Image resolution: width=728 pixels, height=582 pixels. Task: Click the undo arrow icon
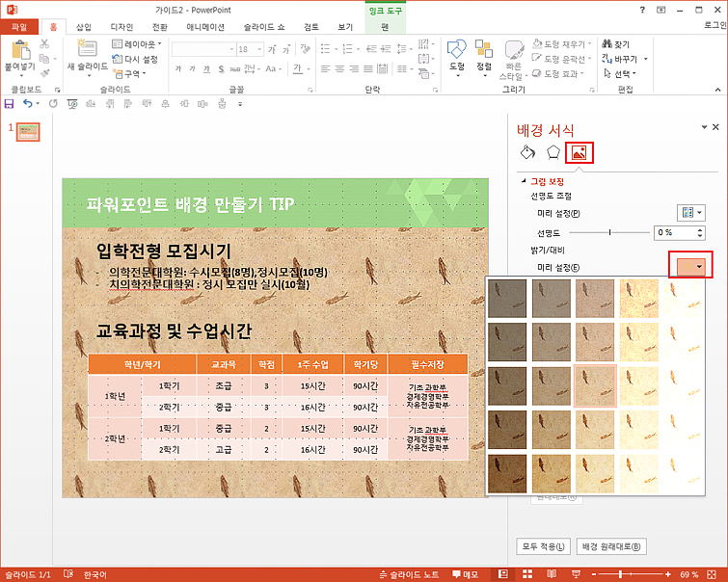28,103
